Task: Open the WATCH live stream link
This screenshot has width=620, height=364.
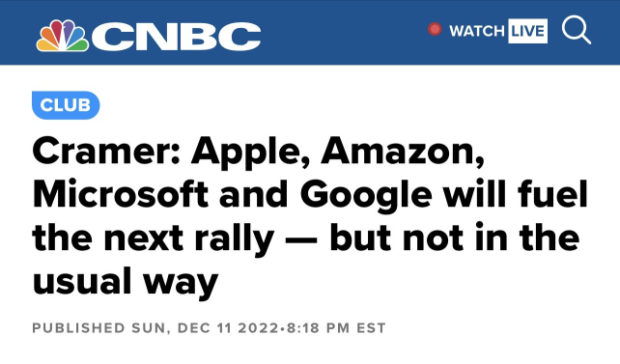Action: coord(476,31)
